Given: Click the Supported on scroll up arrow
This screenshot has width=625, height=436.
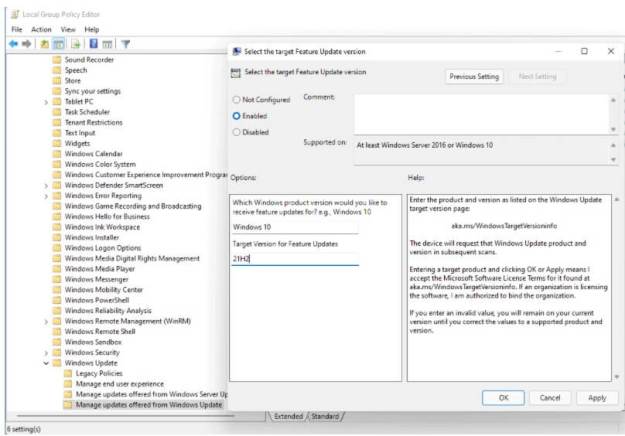Looking at the screenshot, I should [x=613, y=145].
